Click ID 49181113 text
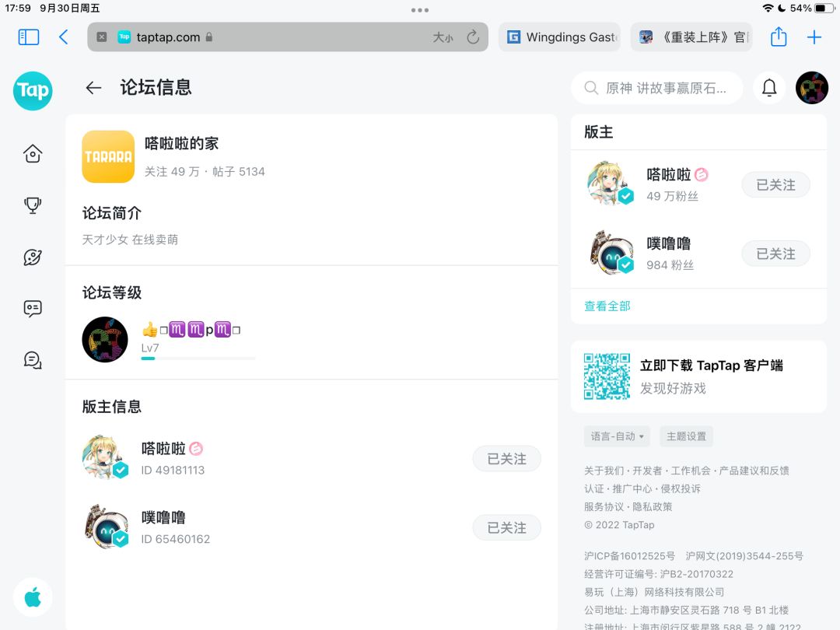The width and height of the screenshot is (840, 630). click(173, 470)
